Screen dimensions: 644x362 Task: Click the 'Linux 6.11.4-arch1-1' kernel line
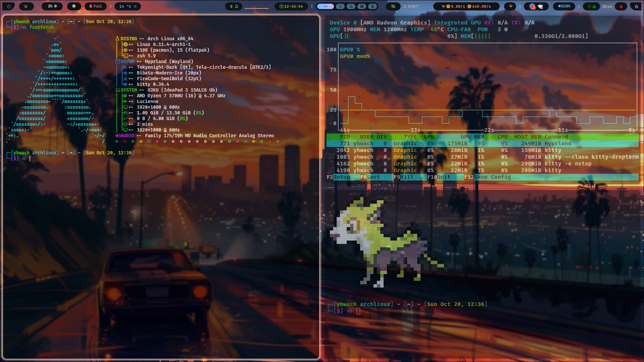pyautogui.click(x=164, y=45)
